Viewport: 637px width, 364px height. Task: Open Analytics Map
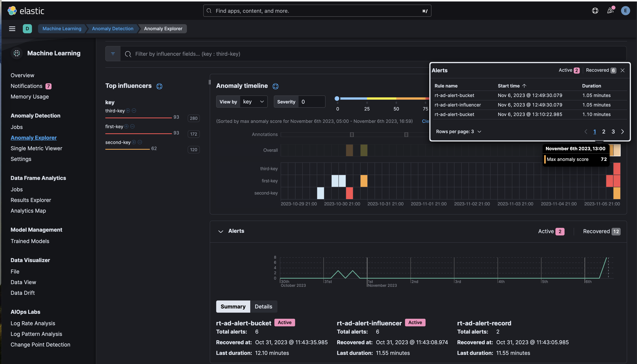coord(28,211)
